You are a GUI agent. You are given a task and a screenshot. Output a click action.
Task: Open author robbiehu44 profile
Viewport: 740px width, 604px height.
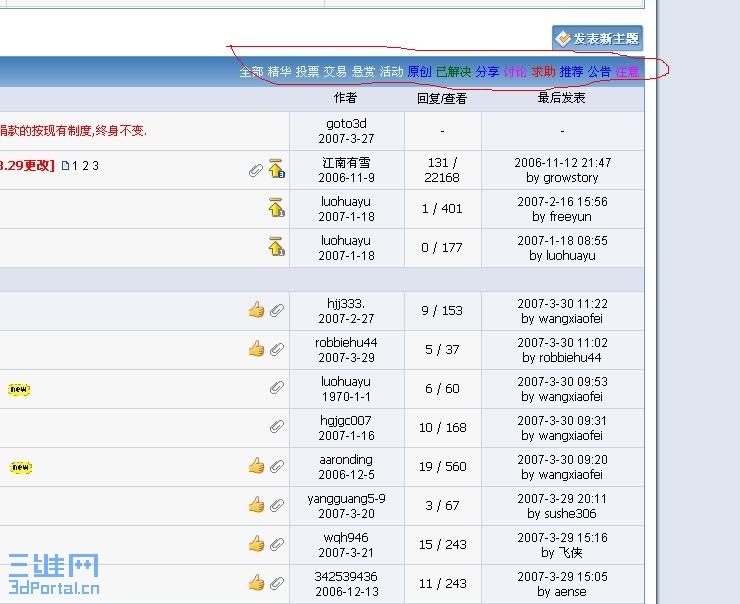[346, 343]
